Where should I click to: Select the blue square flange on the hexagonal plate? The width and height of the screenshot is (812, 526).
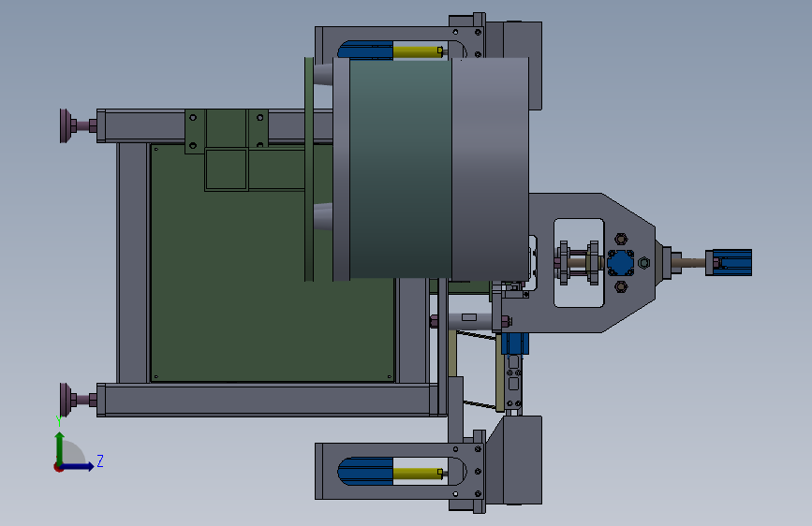(620, 263)
